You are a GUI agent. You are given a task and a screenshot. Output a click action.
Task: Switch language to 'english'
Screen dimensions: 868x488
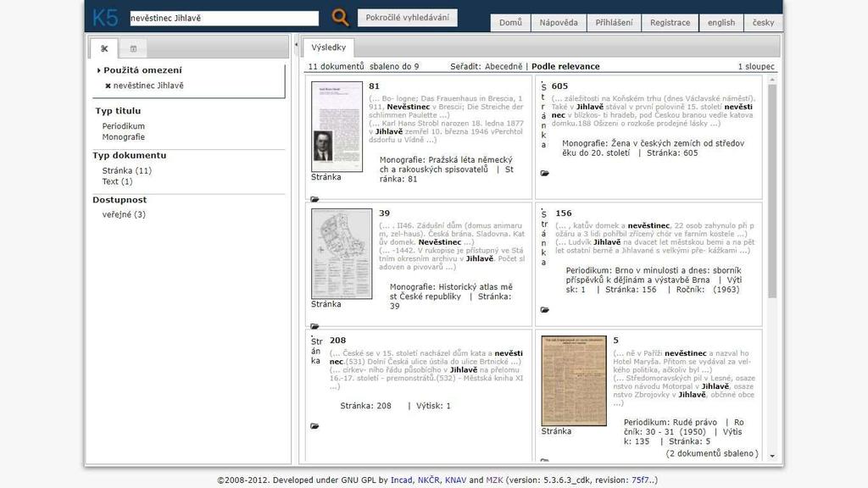click(721, 23)
